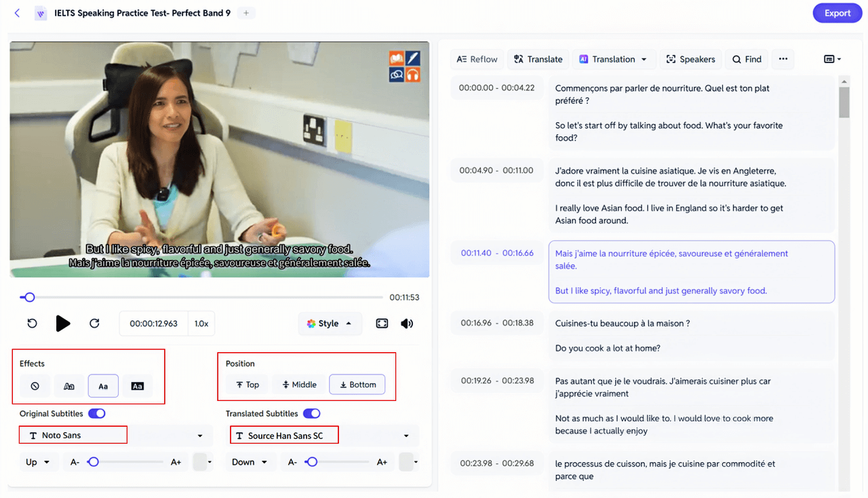Toggle fullscreen video view
This screenshot has height=498, width=868.
[382, 324]
